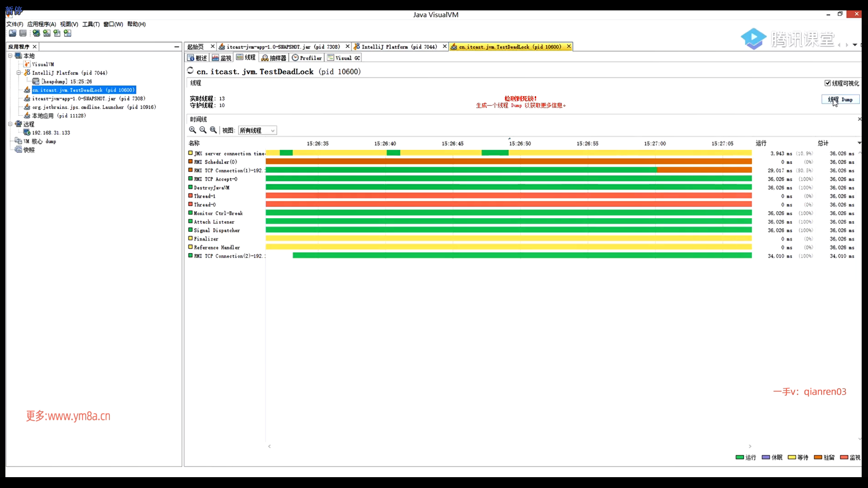Image resolution: width=868 pixels, height=488 pixels.
Task: Open the 所有线程 view dropdown
Action: 258,131
